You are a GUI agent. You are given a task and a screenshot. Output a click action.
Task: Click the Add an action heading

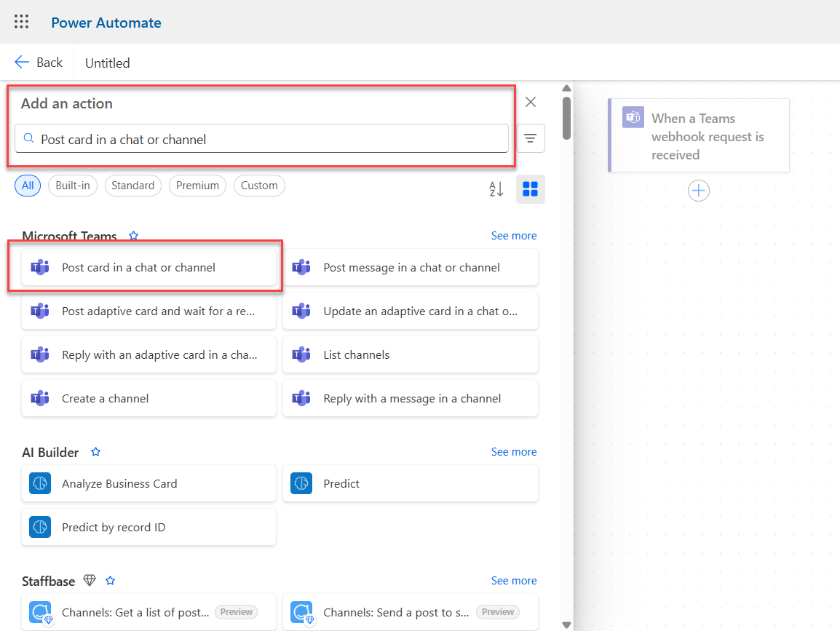[x=66, y=103]
